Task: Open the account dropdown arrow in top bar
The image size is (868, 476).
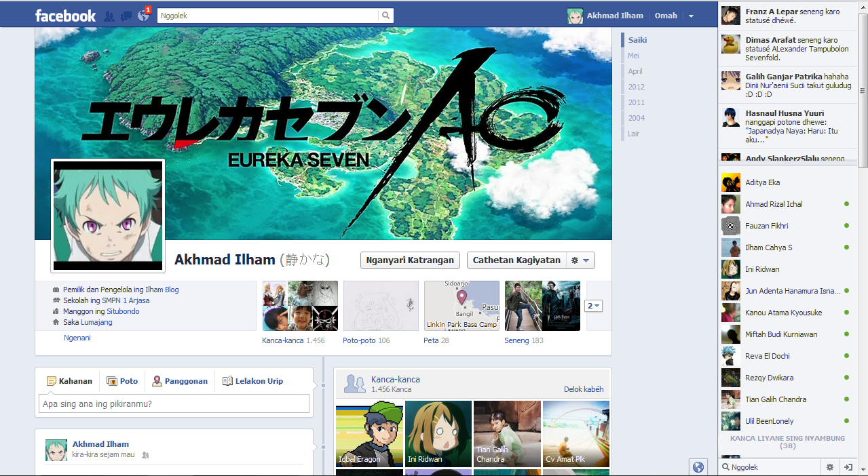Action: click(x=691, y=16)
